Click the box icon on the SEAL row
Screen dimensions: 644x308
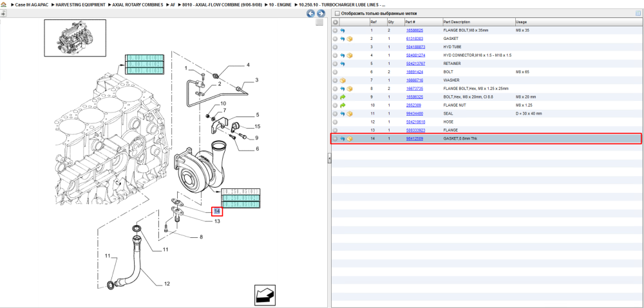350,114
